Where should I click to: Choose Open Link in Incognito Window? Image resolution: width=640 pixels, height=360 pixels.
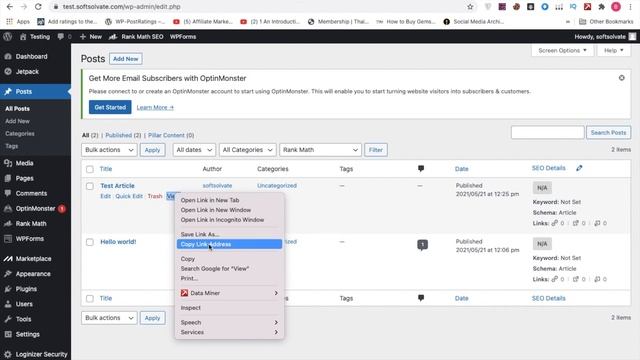229,220
